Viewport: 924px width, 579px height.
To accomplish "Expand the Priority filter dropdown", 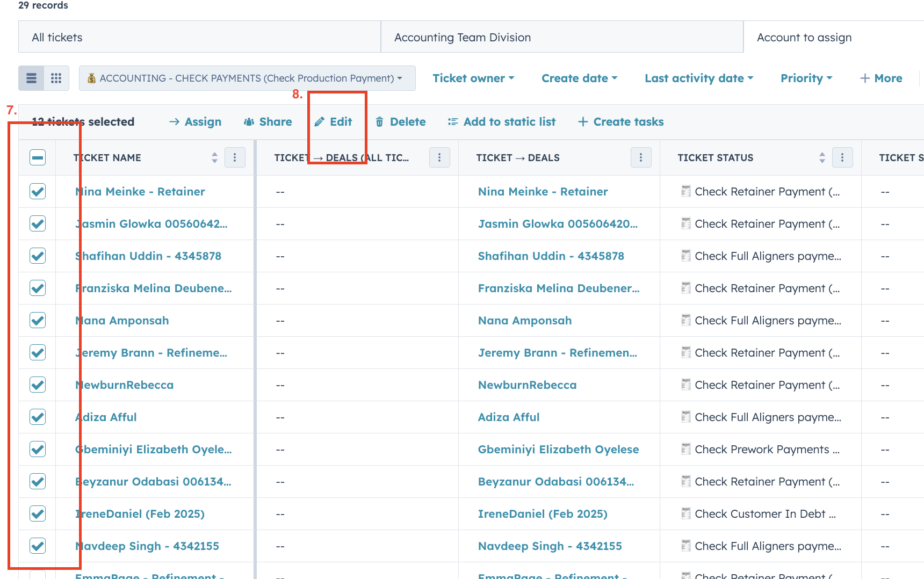I will coord(806,78).
